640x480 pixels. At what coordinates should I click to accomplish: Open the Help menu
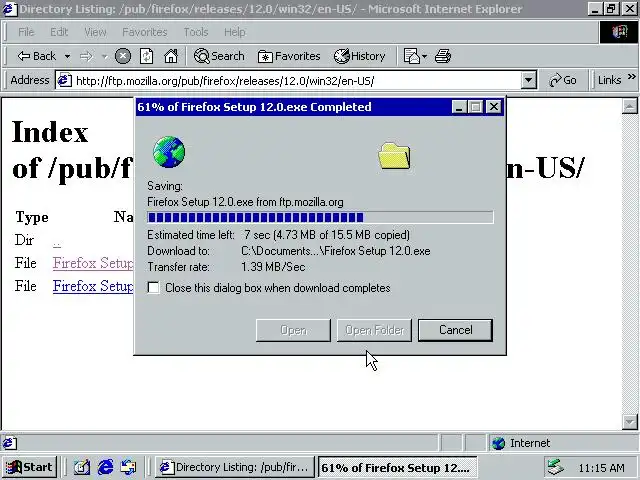pyautogui.click(x=235, y=32)
